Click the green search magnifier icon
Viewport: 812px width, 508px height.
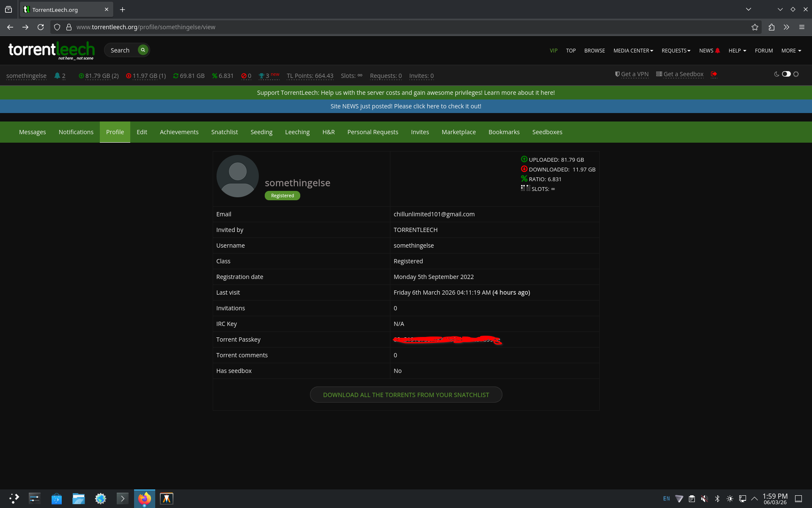coord(143,50)
